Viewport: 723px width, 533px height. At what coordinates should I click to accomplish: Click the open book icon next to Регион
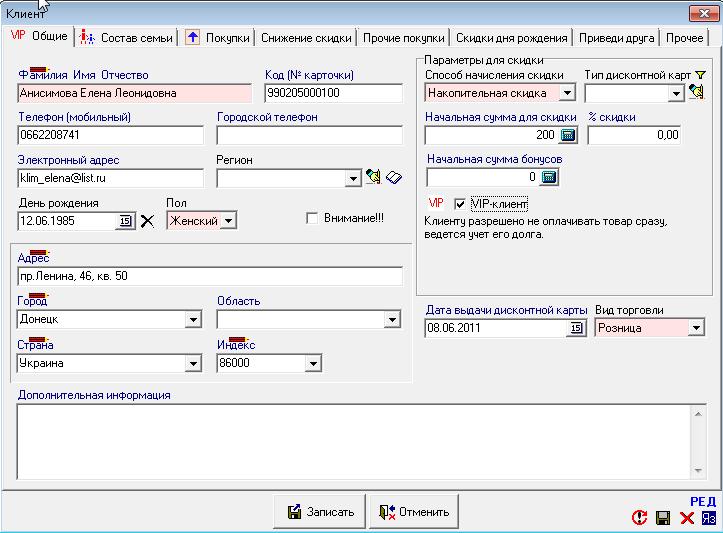coord(393,178)
